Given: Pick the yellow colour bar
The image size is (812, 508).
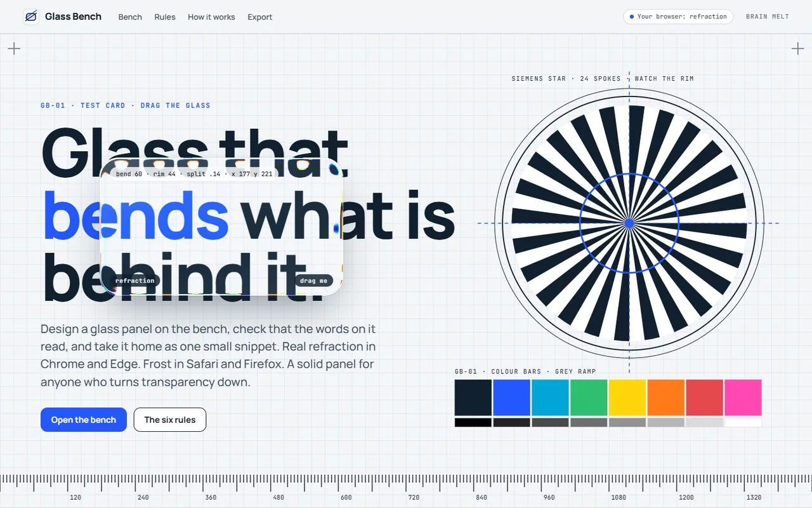Looking at the screenshot, I should click(627, 398).
